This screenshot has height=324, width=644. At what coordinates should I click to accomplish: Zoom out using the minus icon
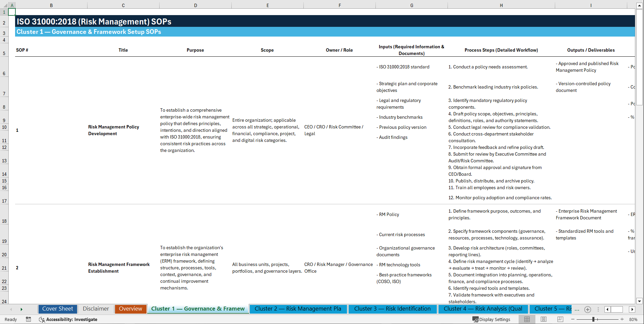(573, 319)
